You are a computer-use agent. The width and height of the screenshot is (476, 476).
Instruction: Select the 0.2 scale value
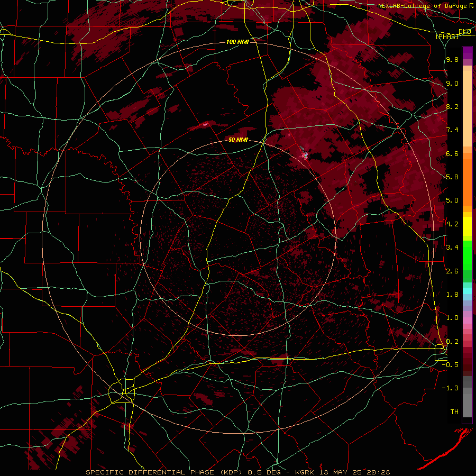pos(452,341)
